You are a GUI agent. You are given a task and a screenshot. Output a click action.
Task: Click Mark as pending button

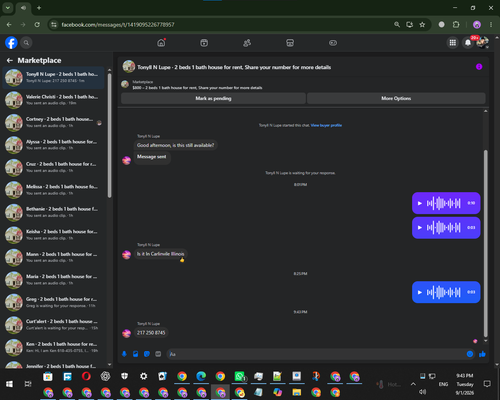click(213, 98)
